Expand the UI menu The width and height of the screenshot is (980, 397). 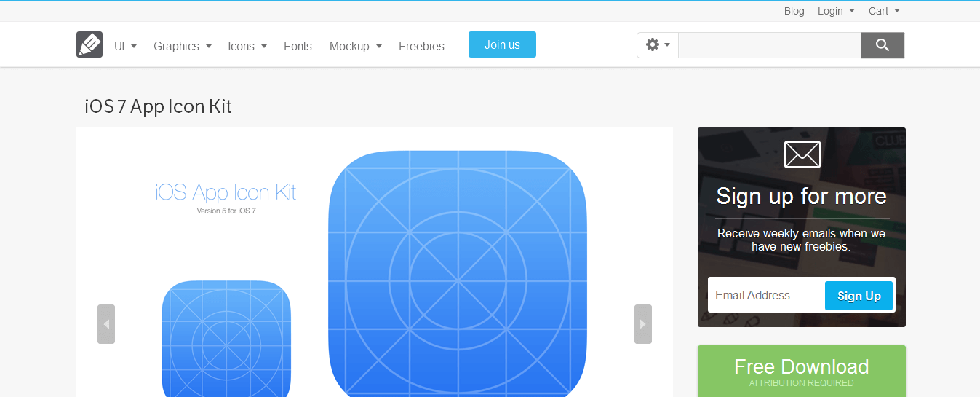[x=125, y=46]
